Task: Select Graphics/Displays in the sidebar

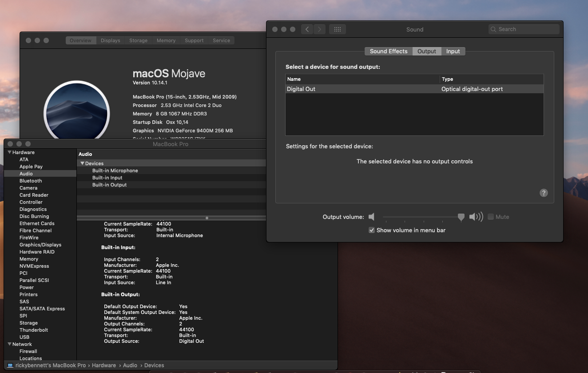Action: click(40, 245)
